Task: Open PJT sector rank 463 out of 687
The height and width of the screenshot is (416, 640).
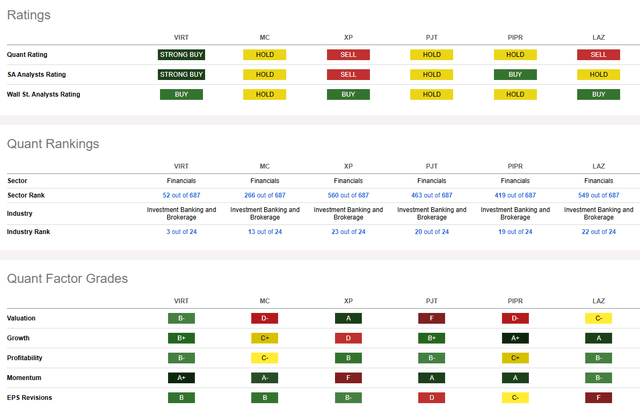Action: [x=432, y=195]
